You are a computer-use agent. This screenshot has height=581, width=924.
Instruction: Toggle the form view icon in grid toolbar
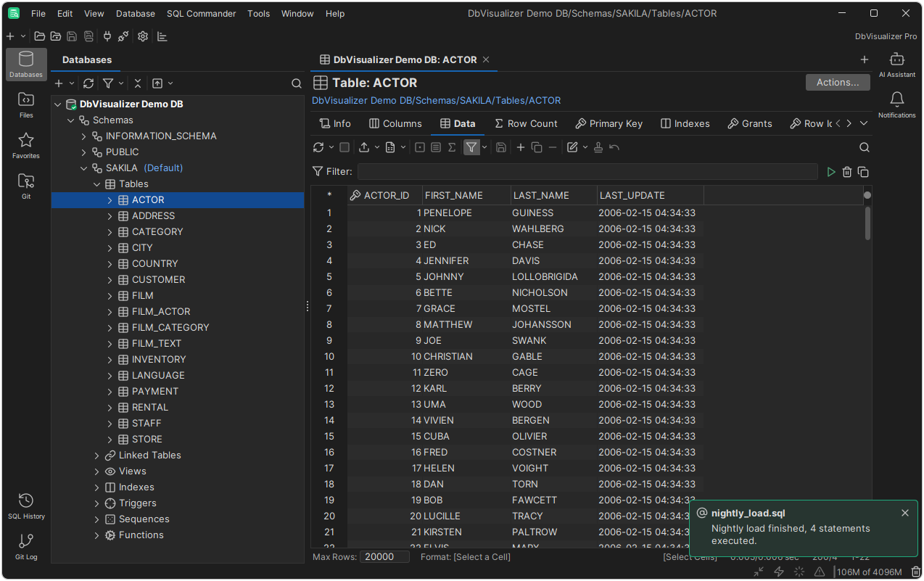click(x=420, y=147)
